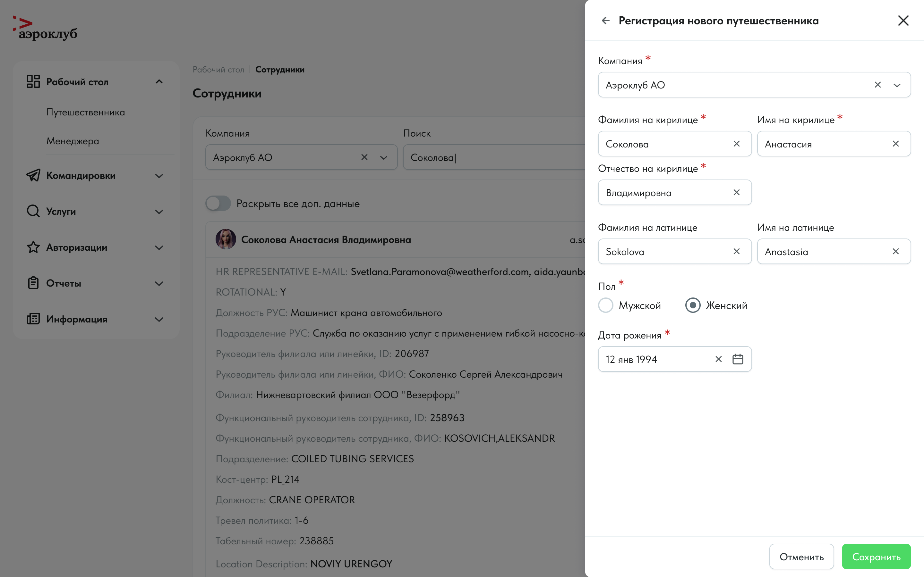Clear the patronymic field Владимировна

coord(737,193)
